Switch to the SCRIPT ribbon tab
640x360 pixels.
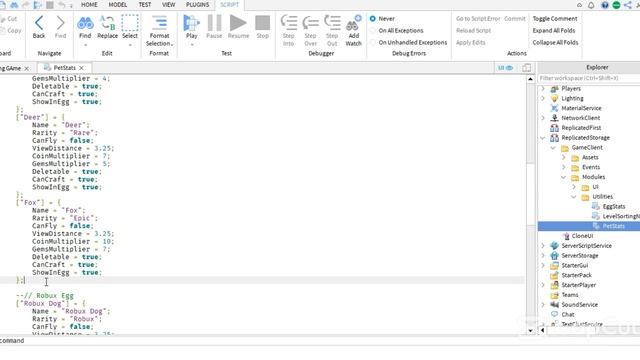(229, 4)
